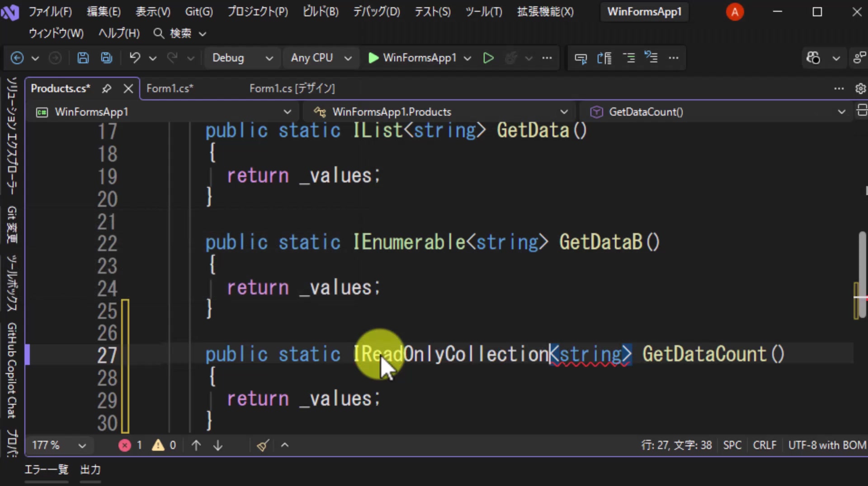
Task: Click the vertical scrollbar thumb of the editor
Action: [x=863, y=274]
